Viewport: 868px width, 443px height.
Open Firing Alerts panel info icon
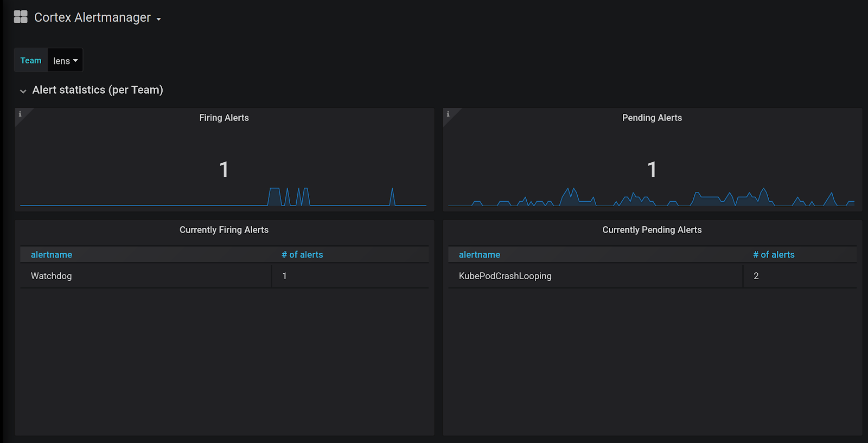[20, 114]
